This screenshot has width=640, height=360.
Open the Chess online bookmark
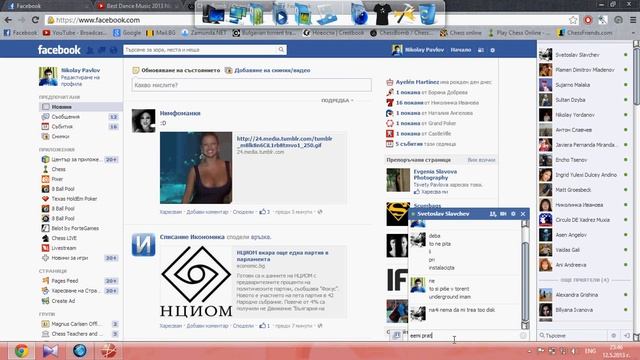(x=461, y=33)
